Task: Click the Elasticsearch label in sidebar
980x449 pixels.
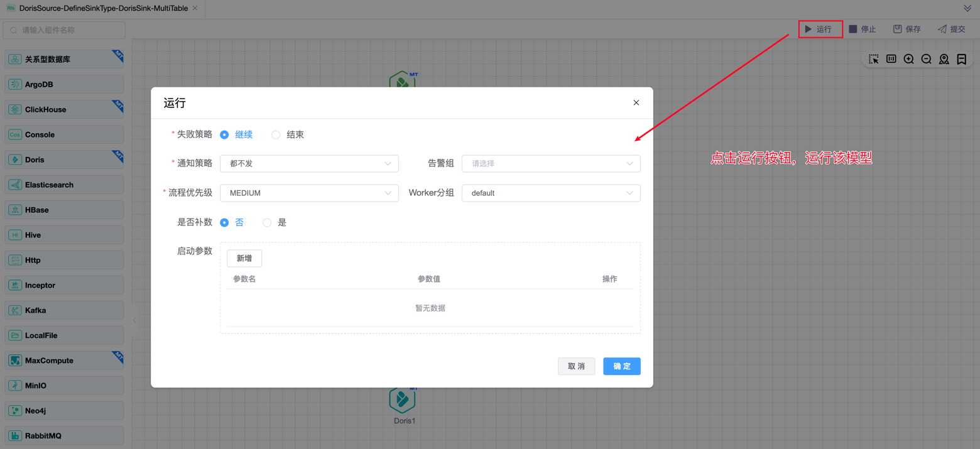Action: pos(49,185)
